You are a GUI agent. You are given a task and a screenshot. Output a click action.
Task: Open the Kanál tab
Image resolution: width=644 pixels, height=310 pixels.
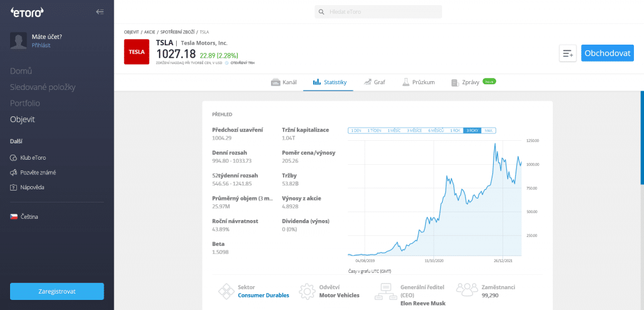pyautogui.click(x=284, y=82)
